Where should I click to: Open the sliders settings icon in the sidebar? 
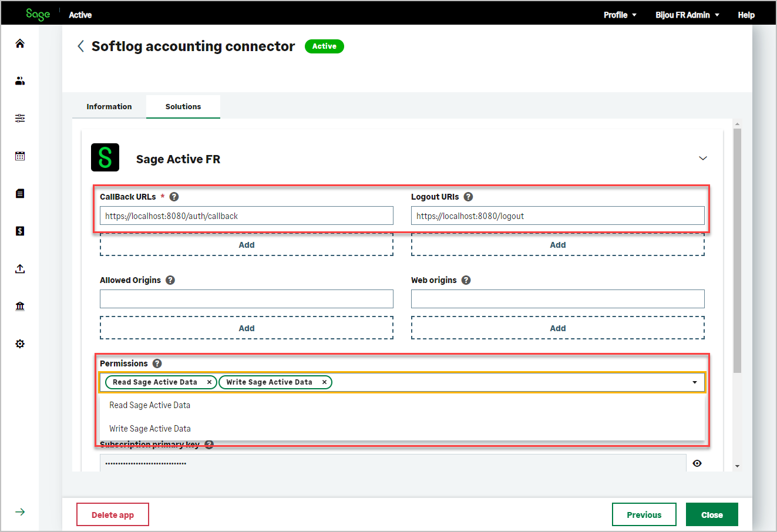(x=20, y=119)
